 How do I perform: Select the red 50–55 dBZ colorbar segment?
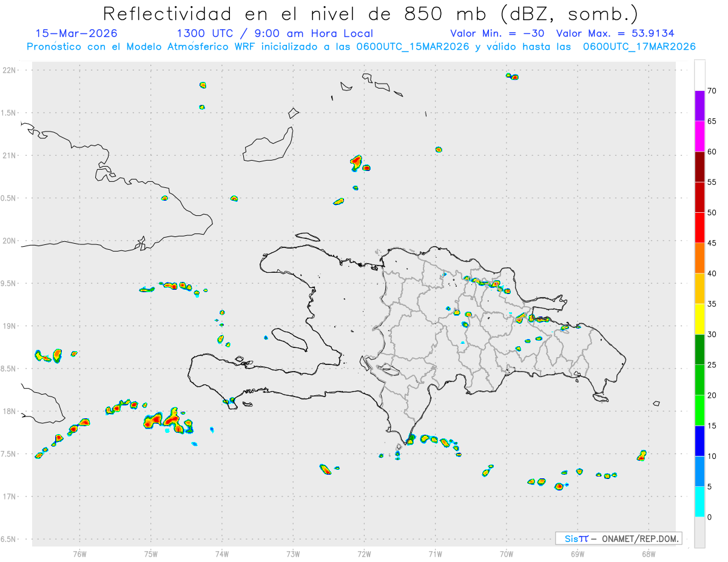coord(699,197)
